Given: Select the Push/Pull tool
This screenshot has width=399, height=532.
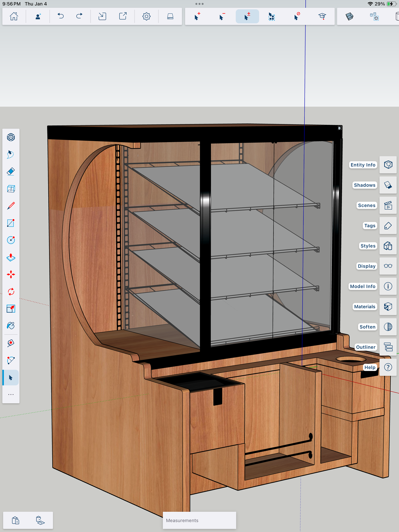Looking at the screenshot, I should pos(11,257).
